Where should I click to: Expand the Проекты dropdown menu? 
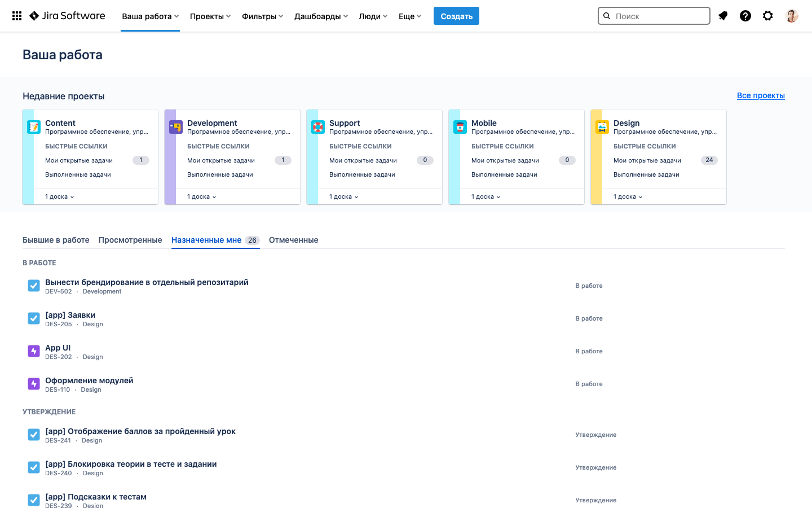pos(210,16)
